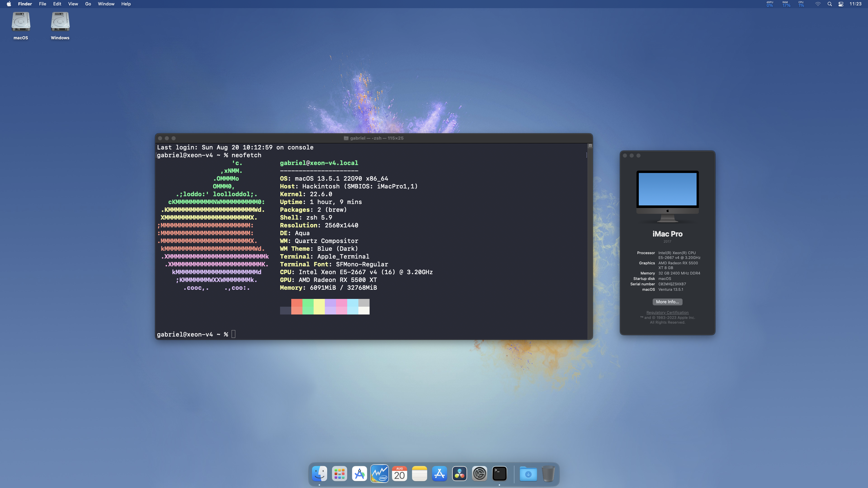Image resolution: width=868 pixels, height=488 pixels.
Task: Open Finder from the Dock
Action: coord(319,473)
